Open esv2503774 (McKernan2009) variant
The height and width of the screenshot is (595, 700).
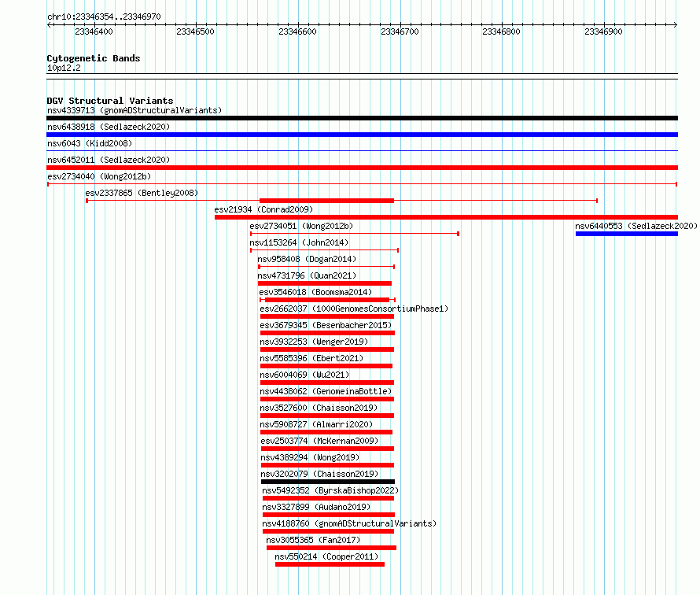click(319, 441)
